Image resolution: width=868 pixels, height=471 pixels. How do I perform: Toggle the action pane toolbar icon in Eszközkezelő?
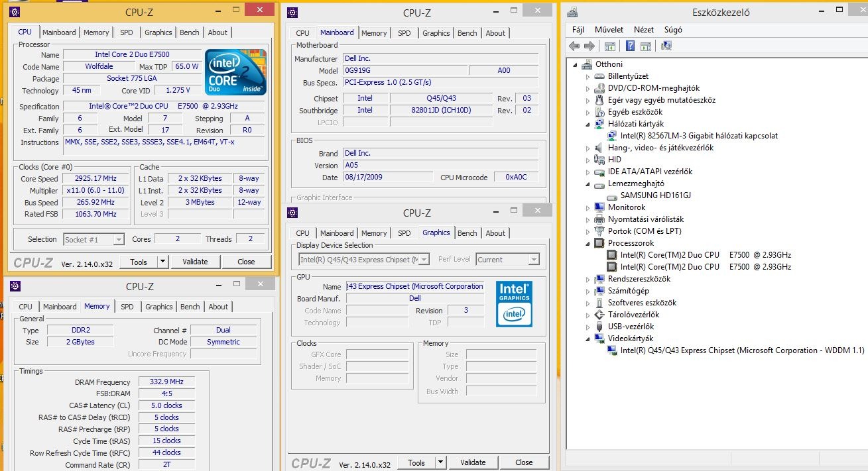pyautogui.click(x=646, y=46)
